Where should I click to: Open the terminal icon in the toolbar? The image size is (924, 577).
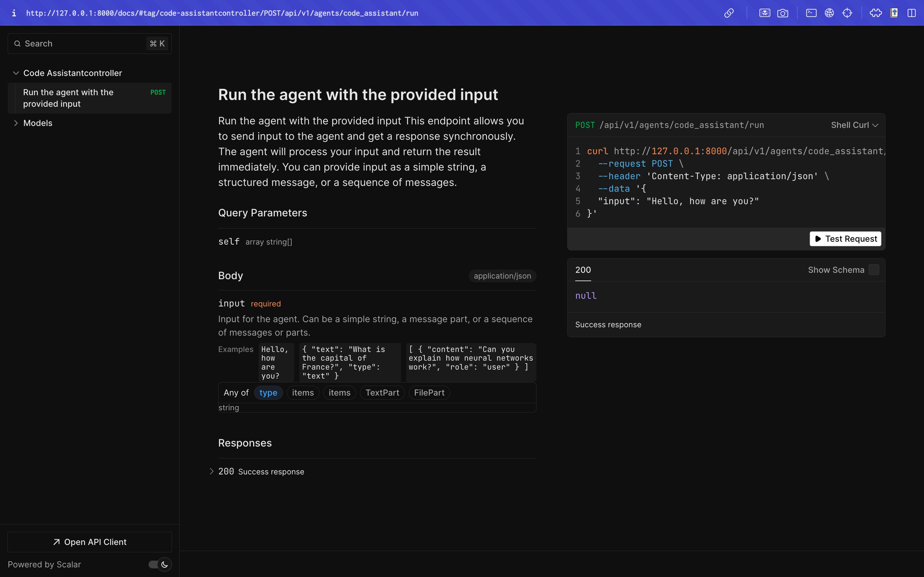click(811, 13)
